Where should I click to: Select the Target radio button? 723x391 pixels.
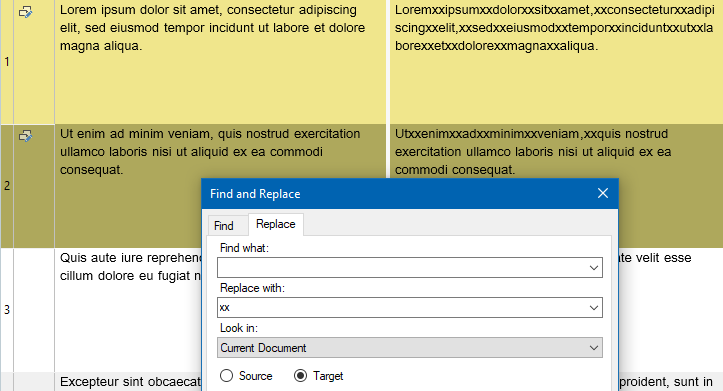300,376
